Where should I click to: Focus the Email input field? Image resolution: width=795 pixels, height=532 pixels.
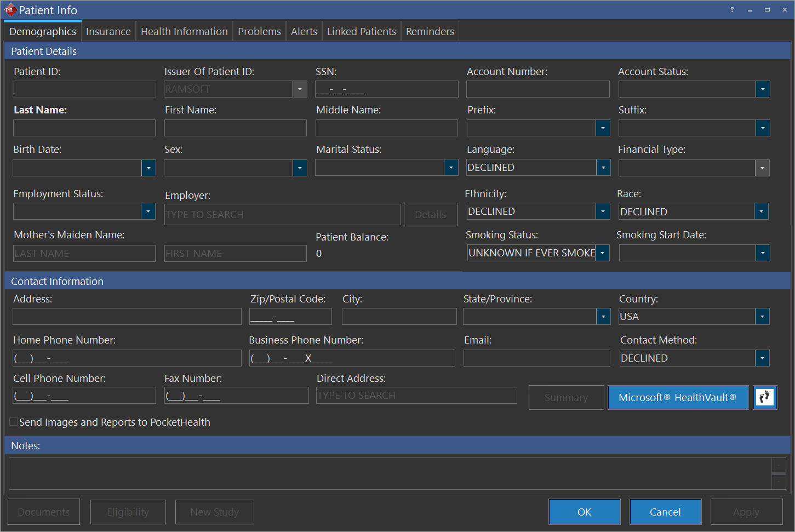point(536,358)
